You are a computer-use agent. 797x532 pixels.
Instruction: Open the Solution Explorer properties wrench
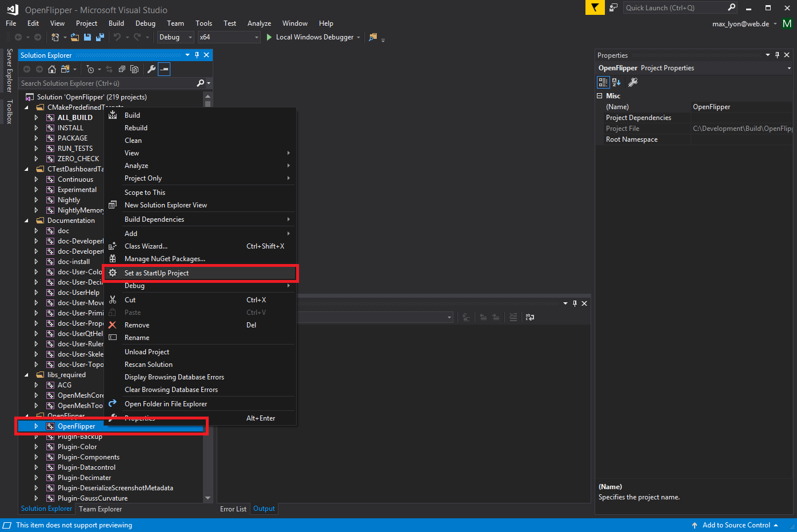151,69
